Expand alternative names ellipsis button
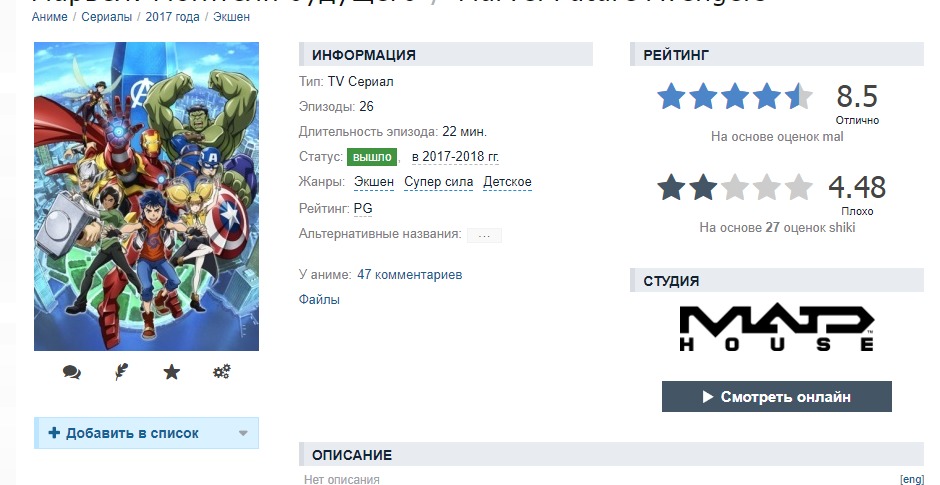 (484, 235)
